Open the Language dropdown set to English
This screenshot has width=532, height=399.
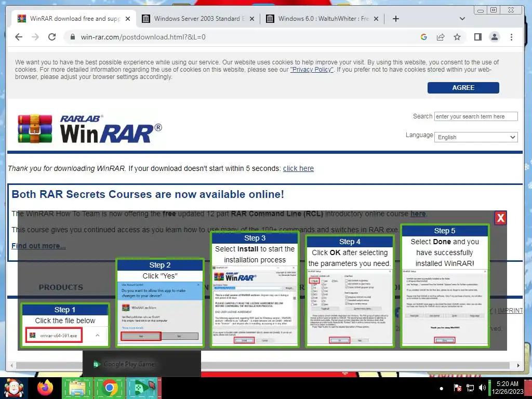(x=476, y=137)
